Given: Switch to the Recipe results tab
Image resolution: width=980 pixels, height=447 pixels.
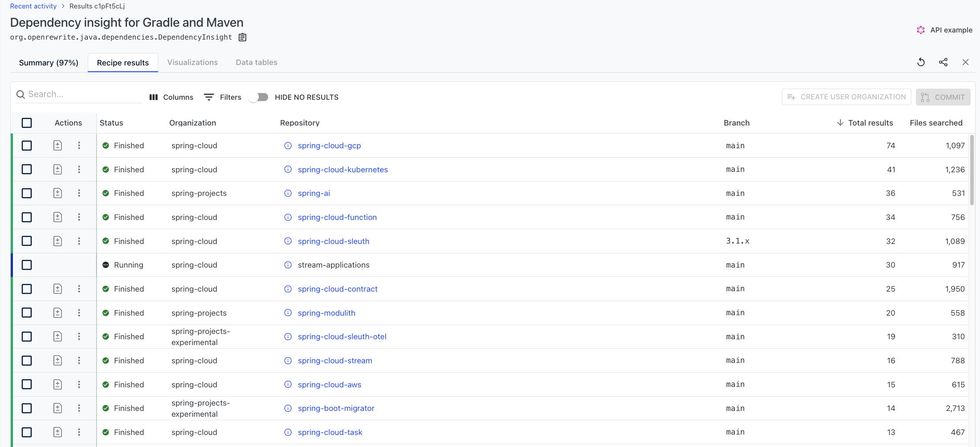Looking at the screenshot, I should coord(123,63).
